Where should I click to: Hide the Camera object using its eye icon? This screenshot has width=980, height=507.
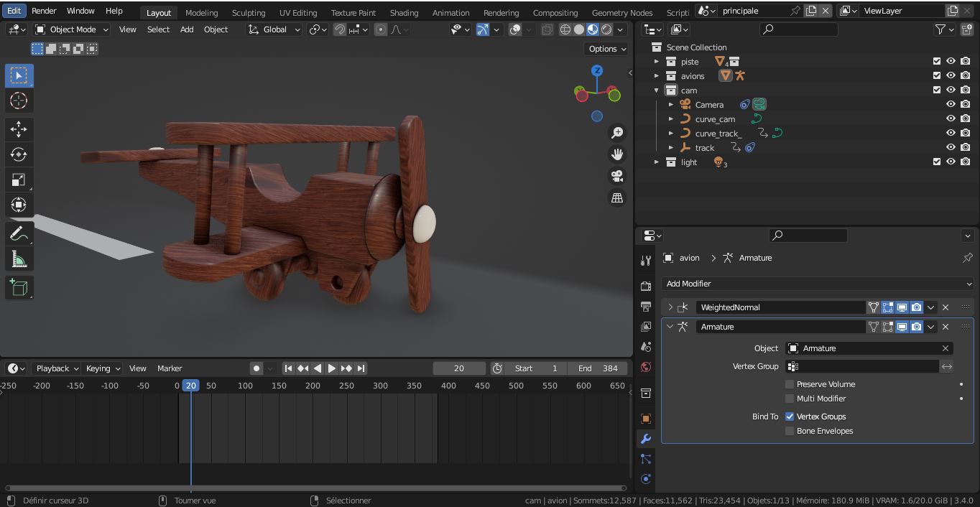coord(951,104)
